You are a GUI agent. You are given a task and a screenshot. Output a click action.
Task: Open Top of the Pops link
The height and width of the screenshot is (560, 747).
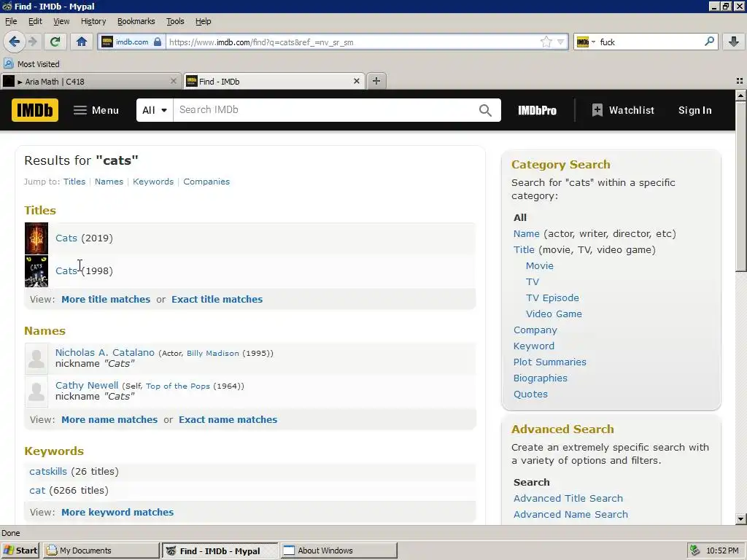178,386
